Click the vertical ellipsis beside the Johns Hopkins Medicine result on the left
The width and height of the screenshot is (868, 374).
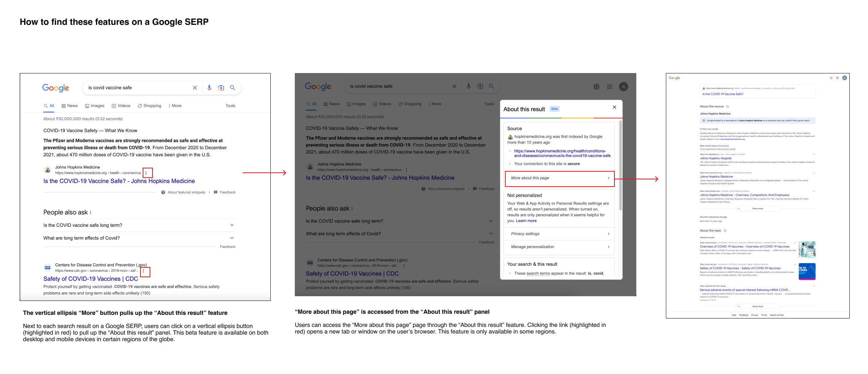(x=146, y=173)
